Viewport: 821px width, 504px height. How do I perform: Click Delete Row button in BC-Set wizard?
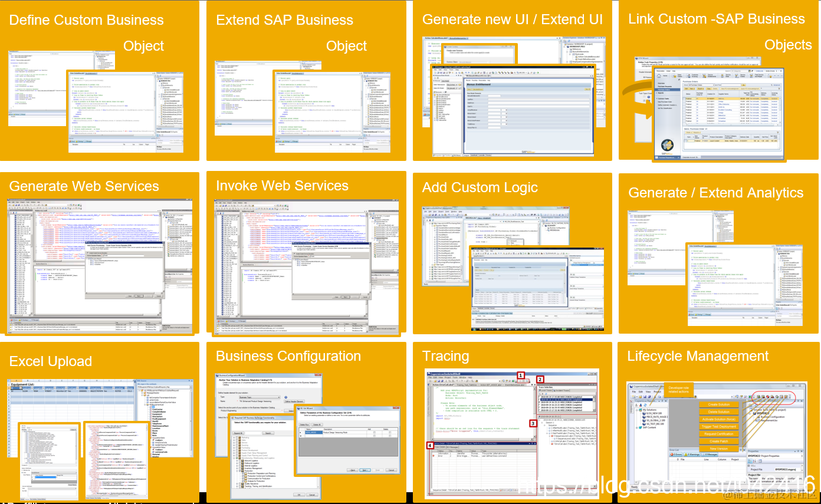(x=304, y=424)
